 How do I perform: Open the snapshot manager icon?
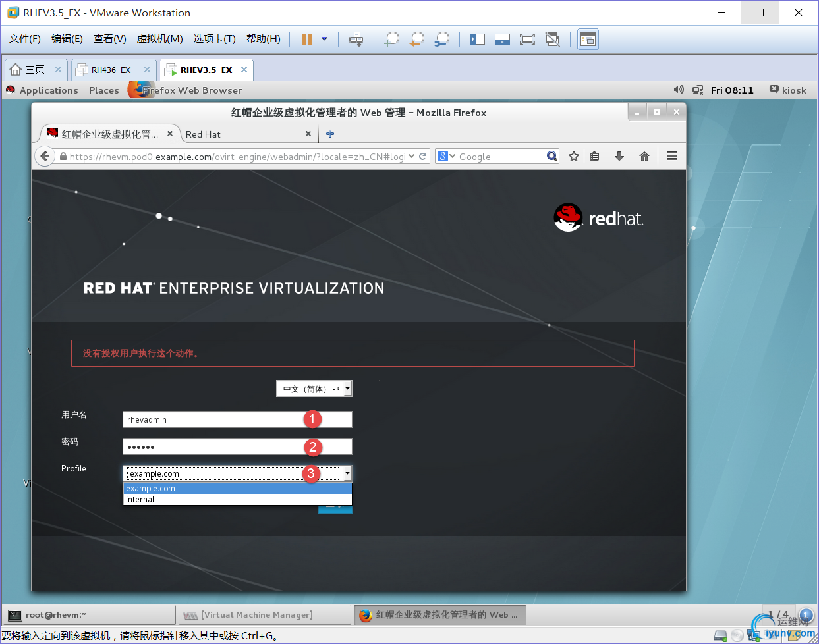click(442, 40)
